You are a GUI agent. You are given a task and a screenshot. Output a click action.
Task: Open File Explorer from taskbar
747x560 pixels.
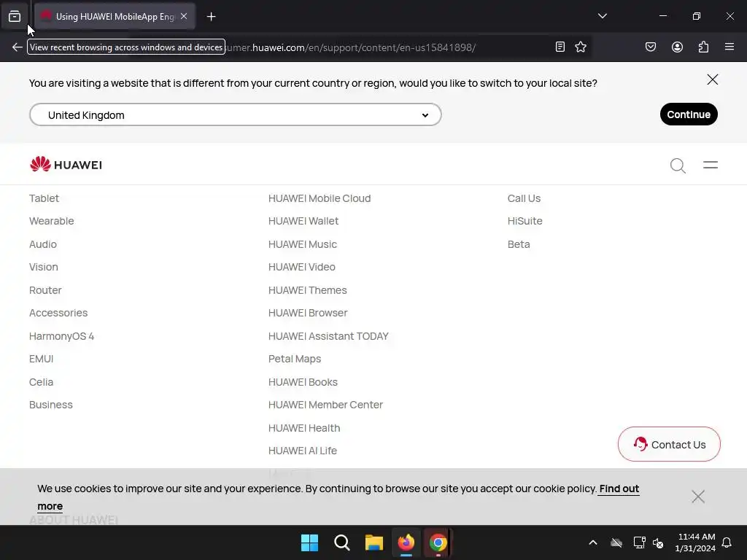[x=374, y=542]
